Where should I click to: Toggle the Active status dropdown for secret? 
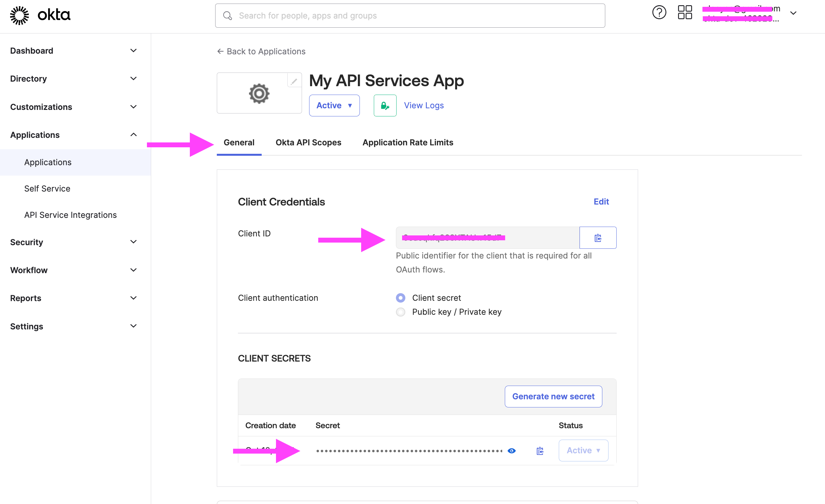(x=583, y=450)
